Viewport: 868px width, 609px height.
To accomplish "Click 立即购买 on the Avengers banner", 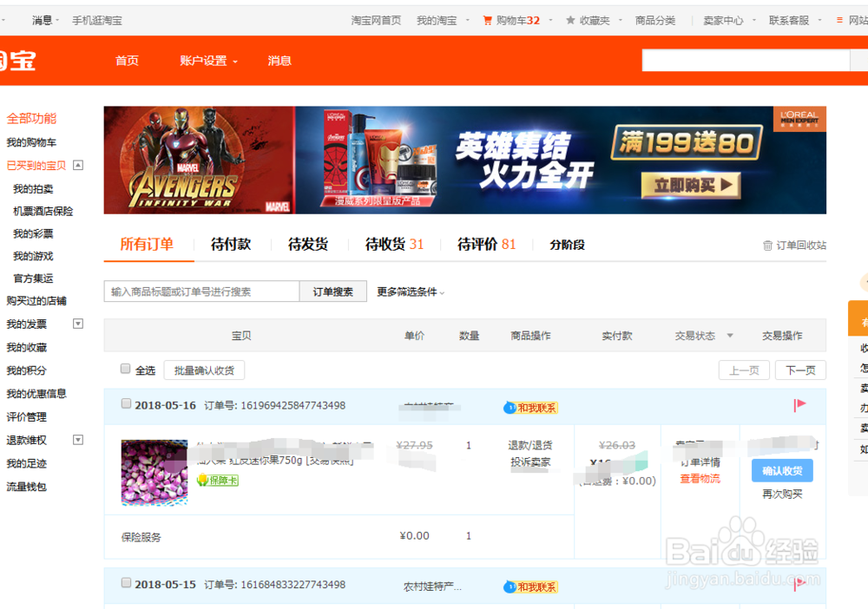I will 691,186.
